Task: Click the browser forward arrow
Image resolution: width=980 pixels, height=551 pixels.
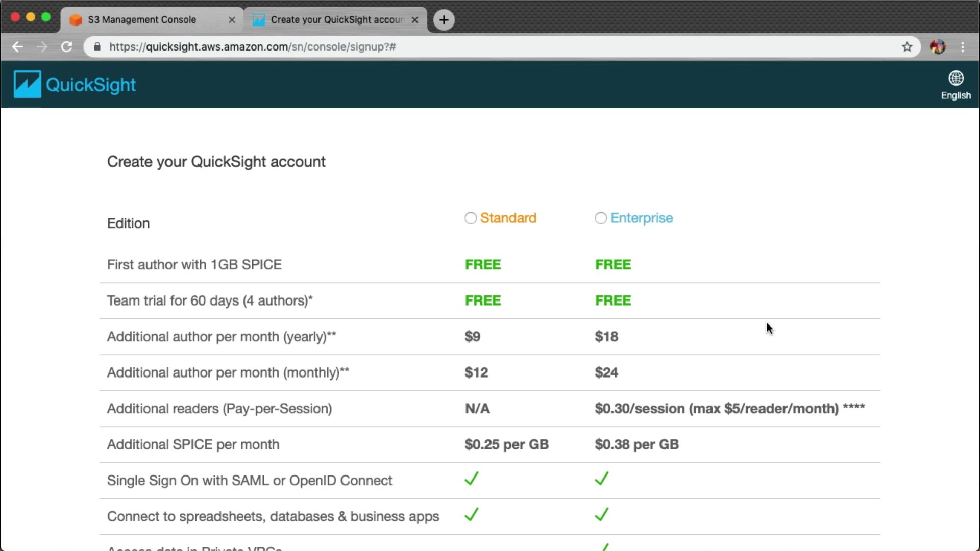Action: coord(42,47)
